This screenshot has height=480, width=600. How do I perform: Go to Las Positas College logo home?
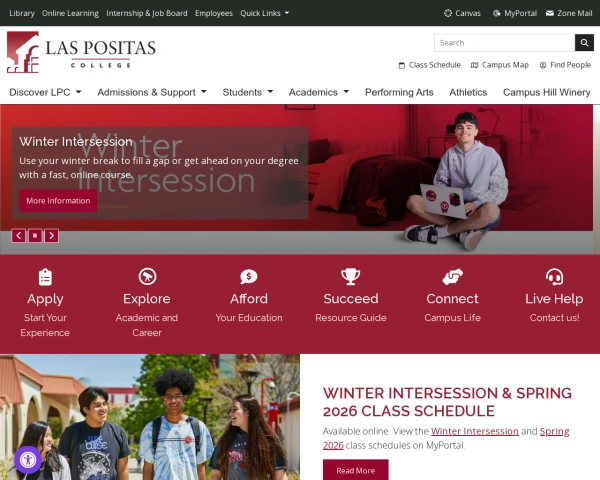pos(81,52)
